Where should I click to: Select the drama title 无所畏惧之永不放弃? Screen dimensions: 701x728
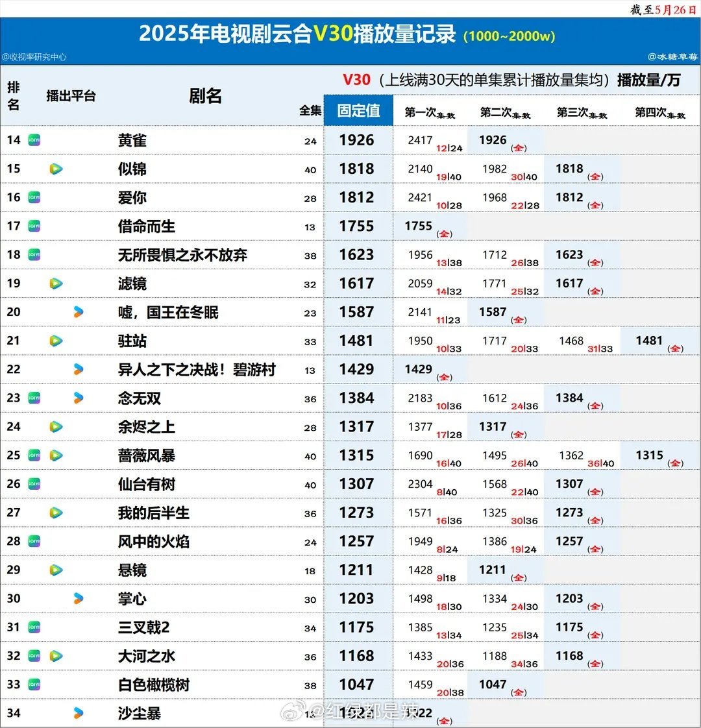click(x=182, y=255)
